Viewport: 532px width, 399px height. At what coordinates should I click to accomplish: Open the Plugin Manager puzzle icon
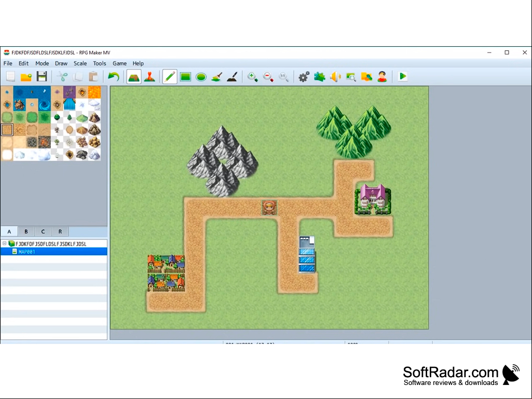320,76
